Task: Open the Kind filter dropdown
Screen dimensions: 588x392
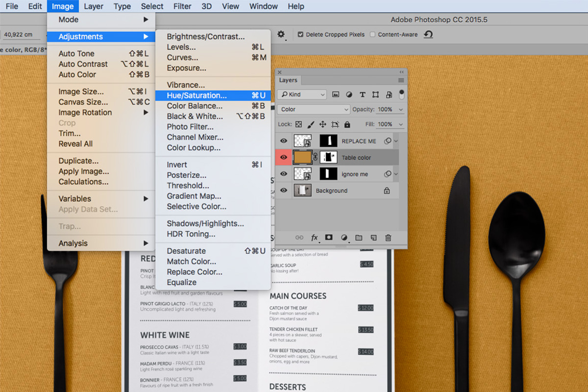Action: point(302,95)
